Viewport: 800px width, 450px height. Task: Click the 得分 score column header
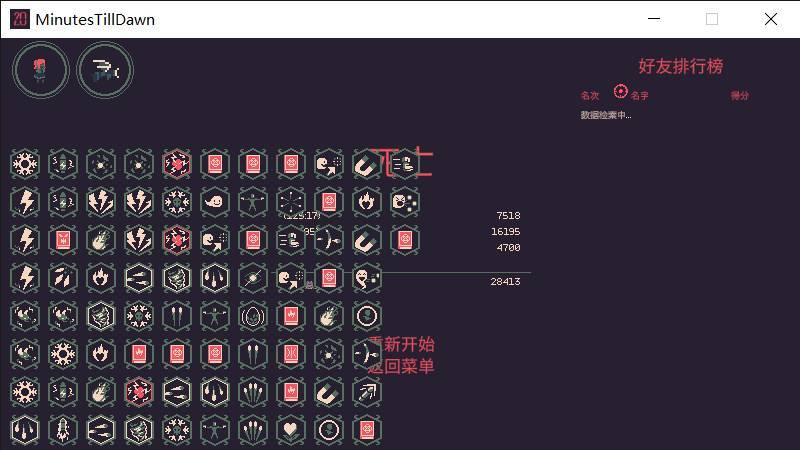[739, 95]
